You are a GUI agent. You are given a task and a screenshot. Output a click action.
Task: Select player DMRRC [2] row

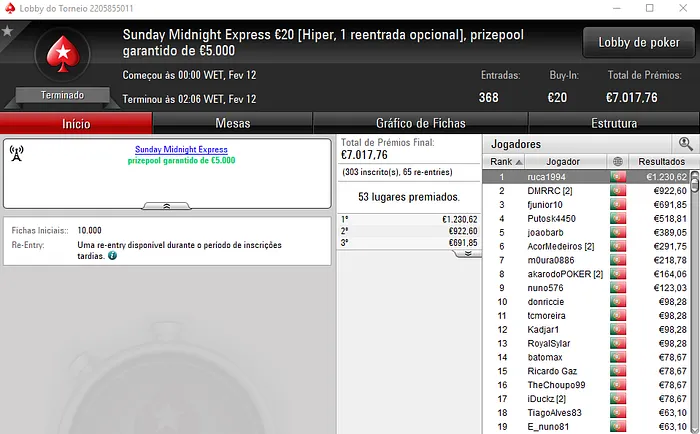pos(586,191)
